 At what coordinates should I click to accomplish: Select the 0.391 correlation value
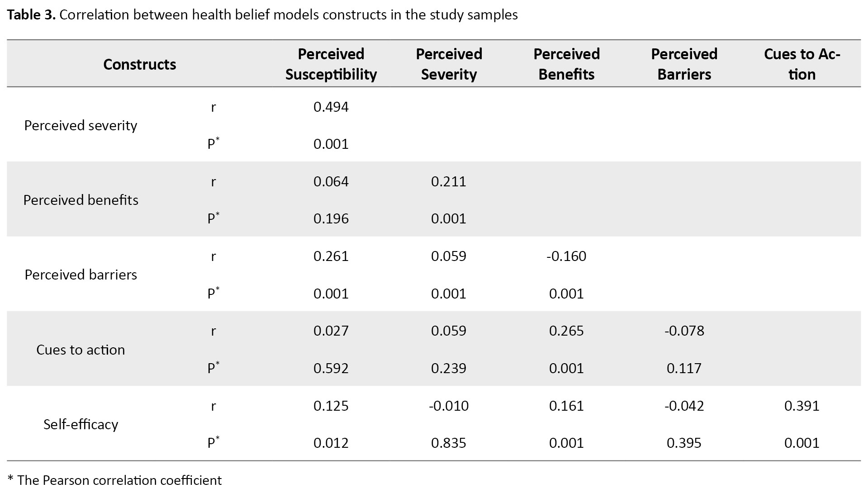(x=802, y=405)
